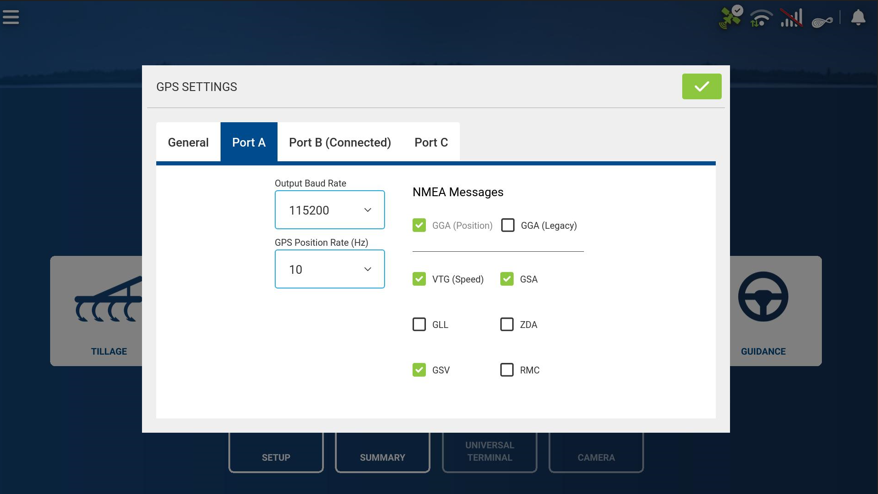The width and height of the screenshot is (878, 494).
Task: Select the Guidance steering wheel tile
Action: coord(764,310)
